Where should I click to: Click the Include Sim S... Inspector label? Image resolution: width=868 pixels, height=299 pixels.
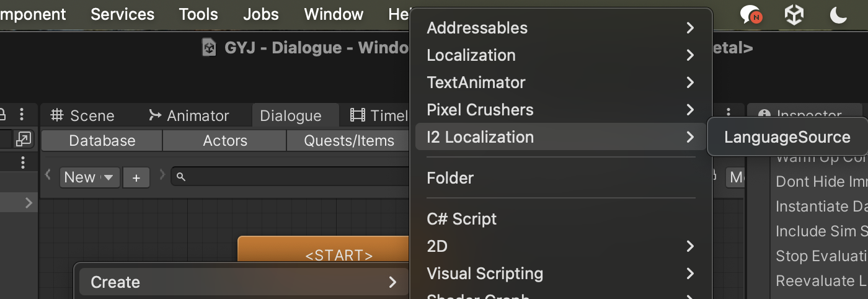(x=821, y=231)
